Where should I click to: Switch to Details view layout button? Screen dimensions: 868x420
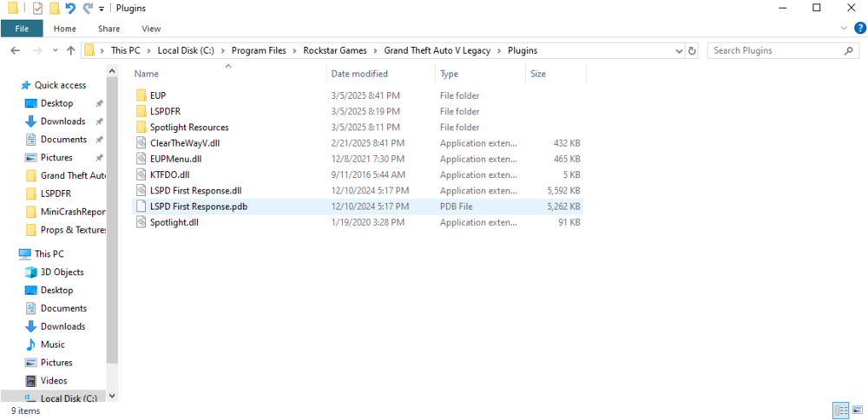pyautogui.click(x=841, y=410)
